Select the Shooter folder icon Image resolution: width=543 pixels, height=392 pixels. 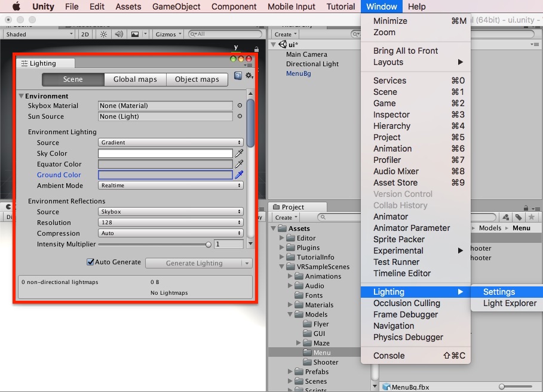click(307, 362)
